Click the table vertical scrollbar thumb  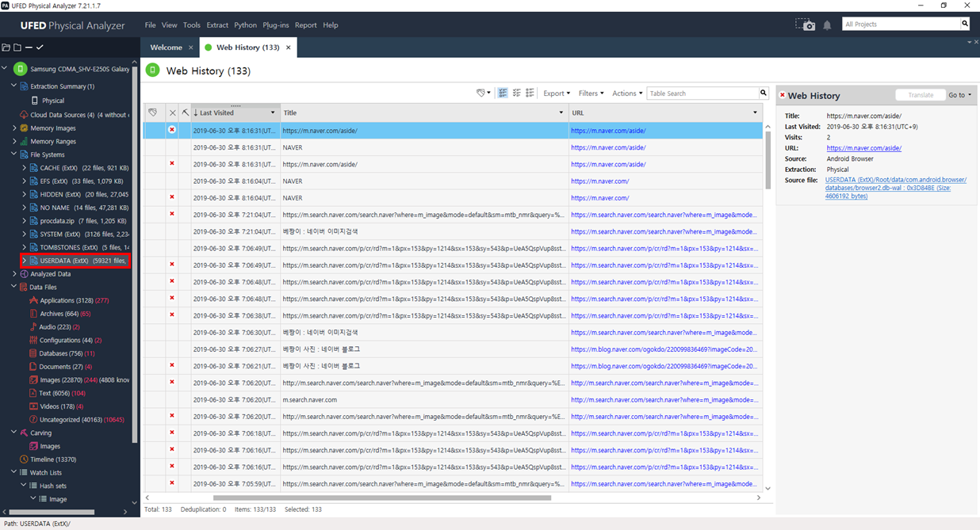pos(768,160)
